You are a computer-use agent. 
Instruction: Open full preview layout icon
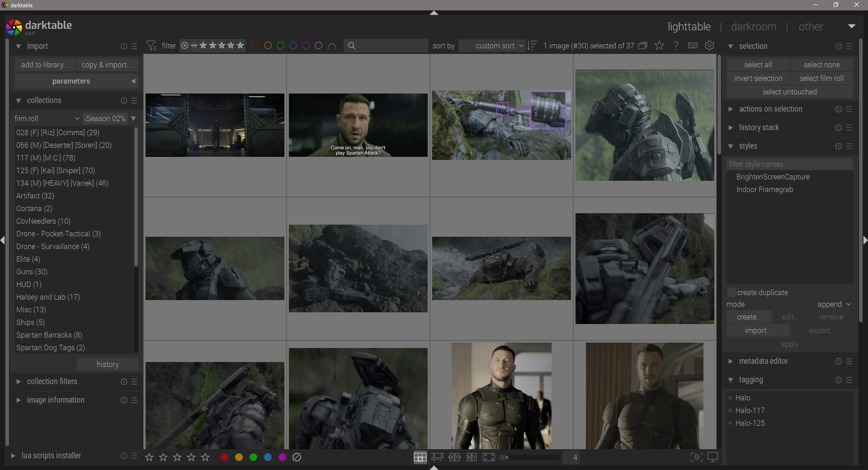click(489, 457)
